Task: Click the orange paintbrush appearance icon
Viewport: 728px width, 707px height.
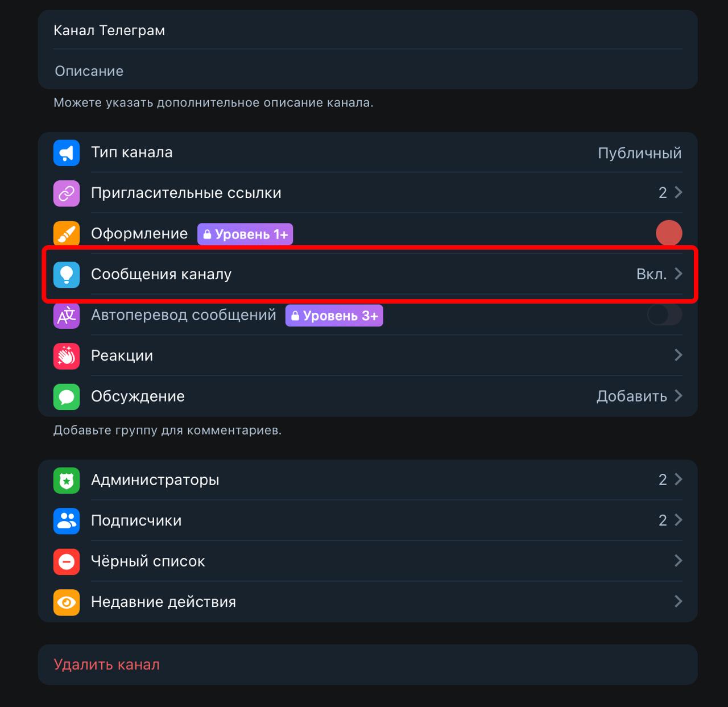Action: pos(67,234)
